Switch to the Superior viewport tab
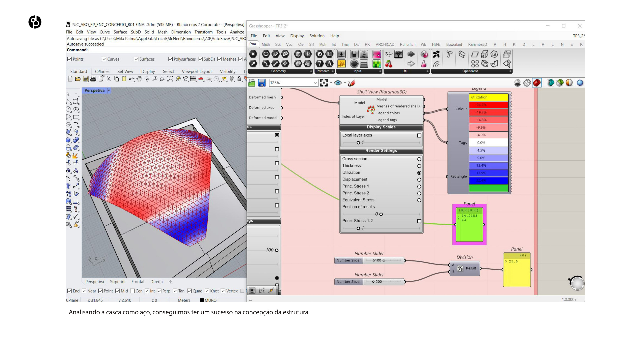Image resolution: width=644 pixels, height=362 pixels. 118,282
